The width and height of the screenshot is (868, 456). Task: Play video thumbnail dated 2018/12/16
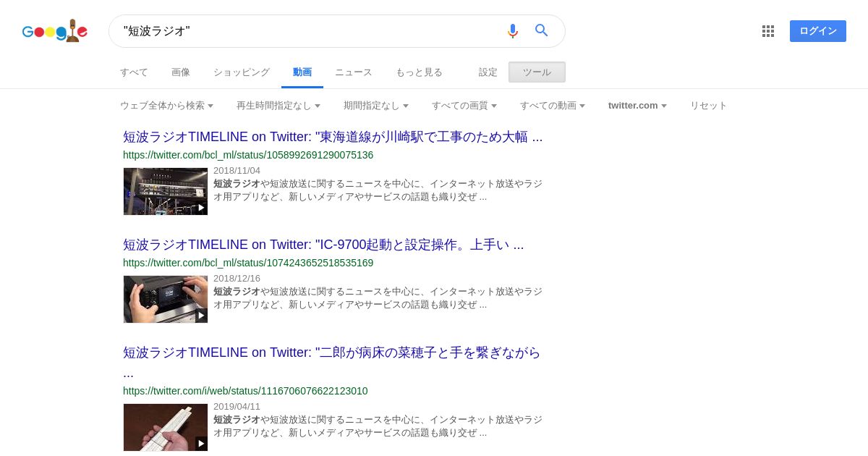coord(166,299)
